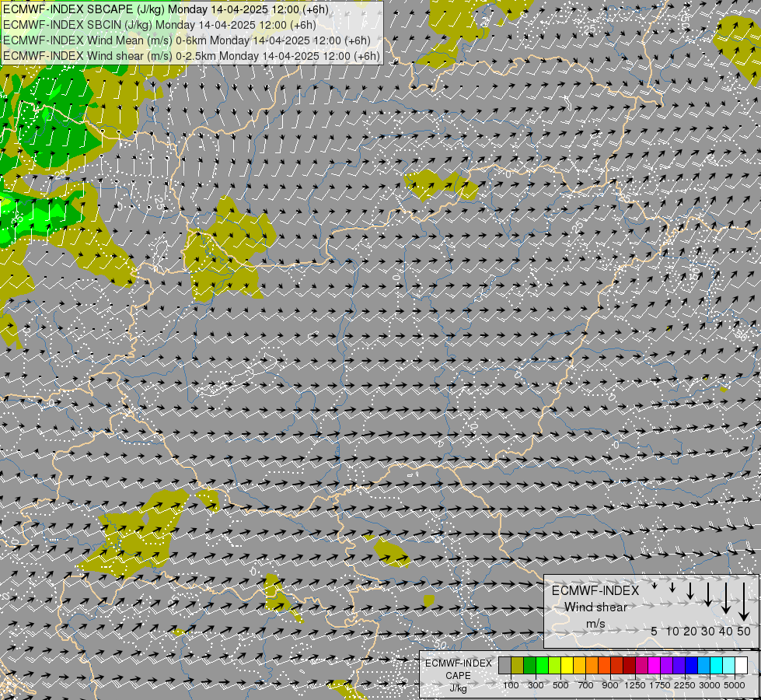Image resolution: width=761 pixels, height=700 pixels.
Task: Select the orange swatch right of 700 tick
Action: click(x=592, y=665)
